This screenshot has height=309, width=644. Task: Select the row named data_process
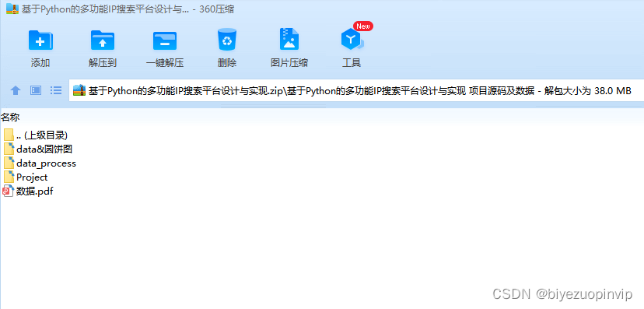40,163
